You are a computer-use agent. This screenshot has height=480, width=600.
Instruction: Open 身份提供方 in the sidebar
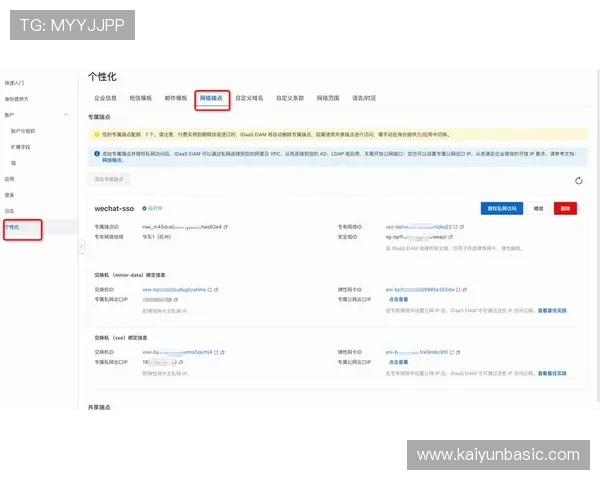click(x=16, y=99)
